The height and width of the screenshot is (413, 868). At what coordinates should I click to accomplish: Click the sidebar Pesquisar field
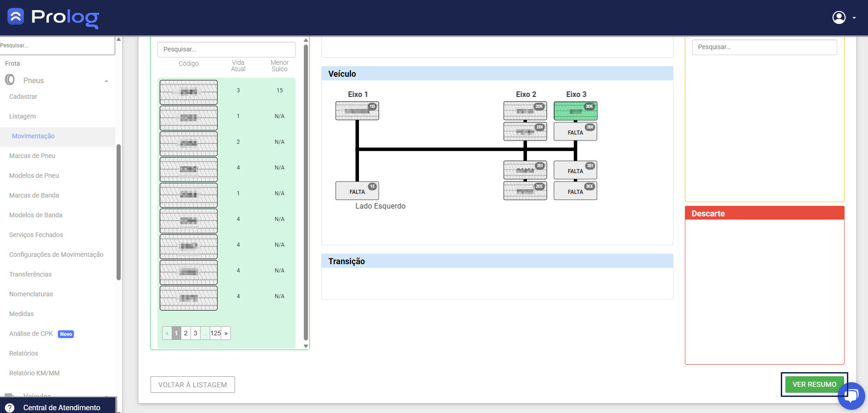[x=57, y=45]
